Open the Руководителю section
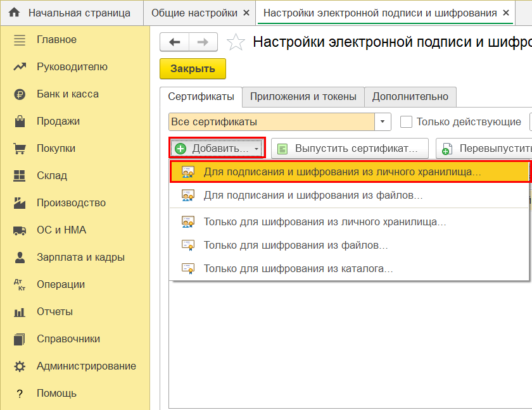The image size is (532, 410). (x=75, y=67)
